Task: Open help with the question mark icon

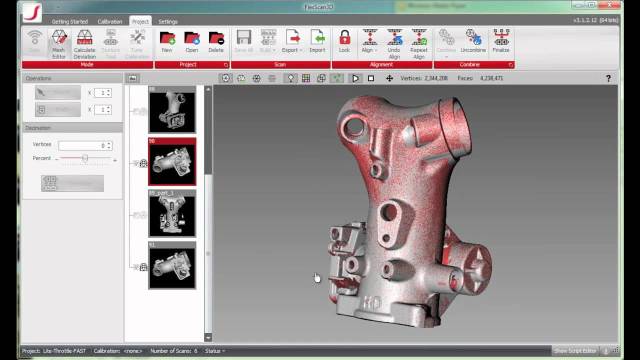Action: (x=608, y=78)
